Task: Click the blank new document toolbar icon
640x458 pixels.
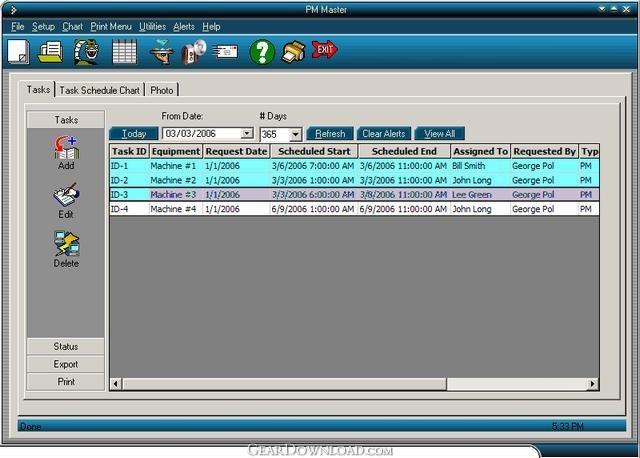Action: (19, 52)
